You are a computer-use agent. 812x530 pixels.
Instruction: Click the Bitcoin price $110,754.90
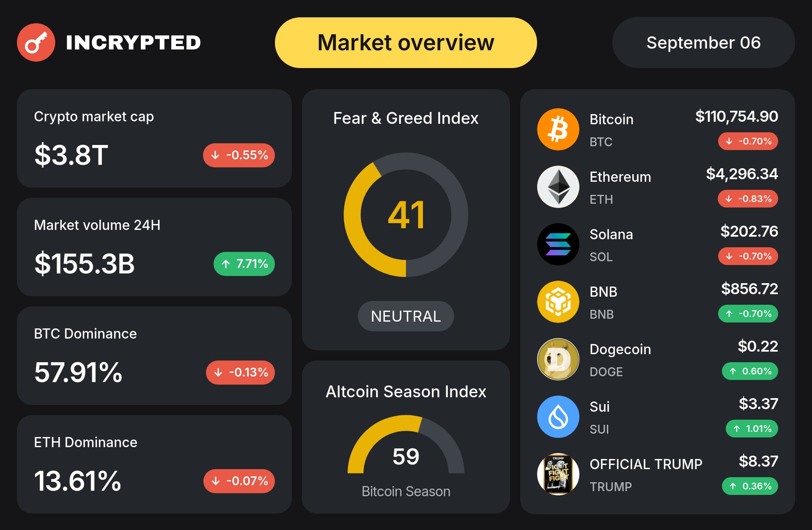737,116
